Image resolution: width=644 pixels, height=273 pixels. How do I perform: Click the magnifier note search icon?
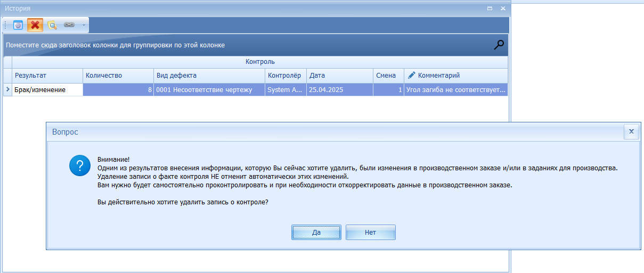tap(52, 25)
